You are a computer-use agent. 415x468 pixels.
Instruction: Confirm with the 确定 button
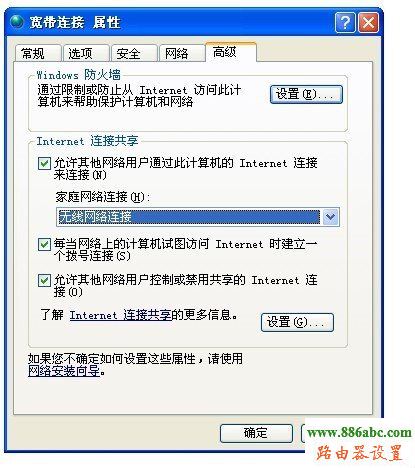[256, 433]
